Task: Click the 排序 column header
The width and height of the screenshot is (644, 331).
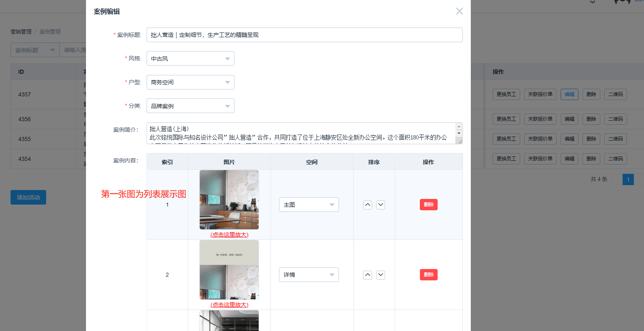Action: click(x=374, y=162)
